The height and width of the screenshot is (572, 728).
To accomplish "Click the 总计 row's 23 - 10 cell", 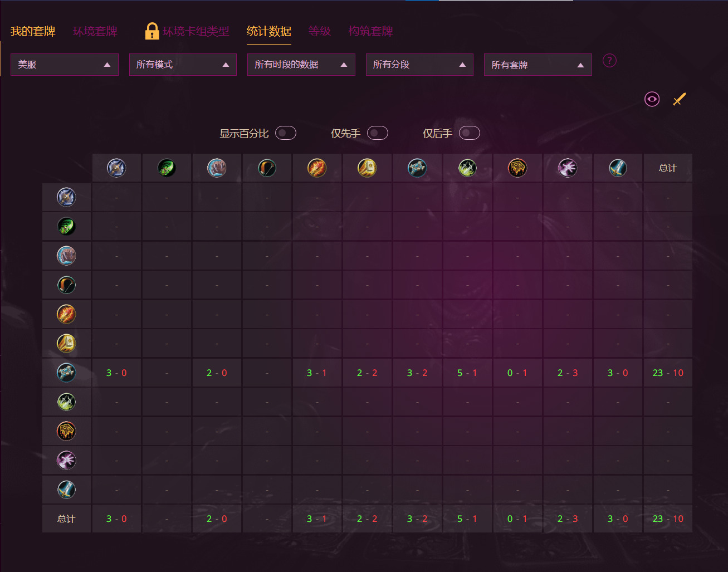I will (668, 519).
